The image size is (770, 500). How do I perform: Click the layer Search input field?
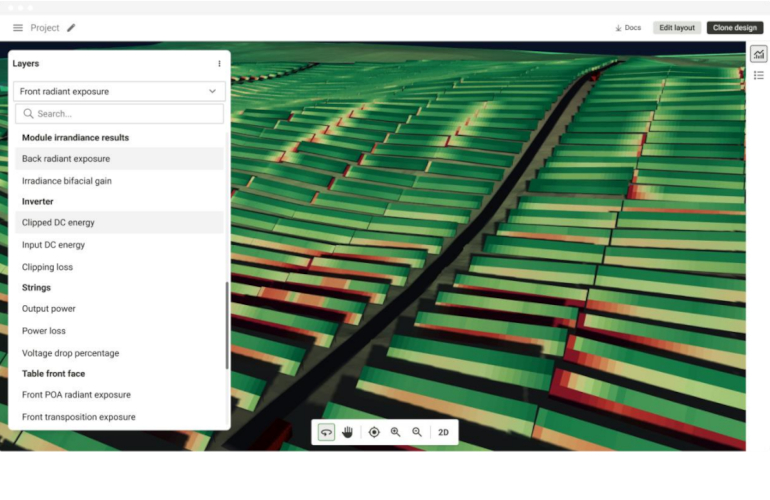pos(119,114)
